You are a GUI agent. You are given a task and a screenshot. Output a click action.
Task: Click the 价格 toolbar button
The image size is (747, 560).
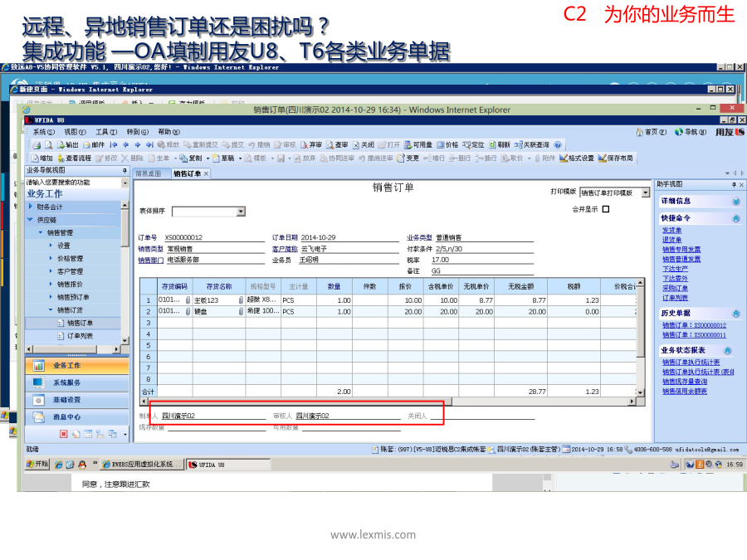[x=447, y=144]
